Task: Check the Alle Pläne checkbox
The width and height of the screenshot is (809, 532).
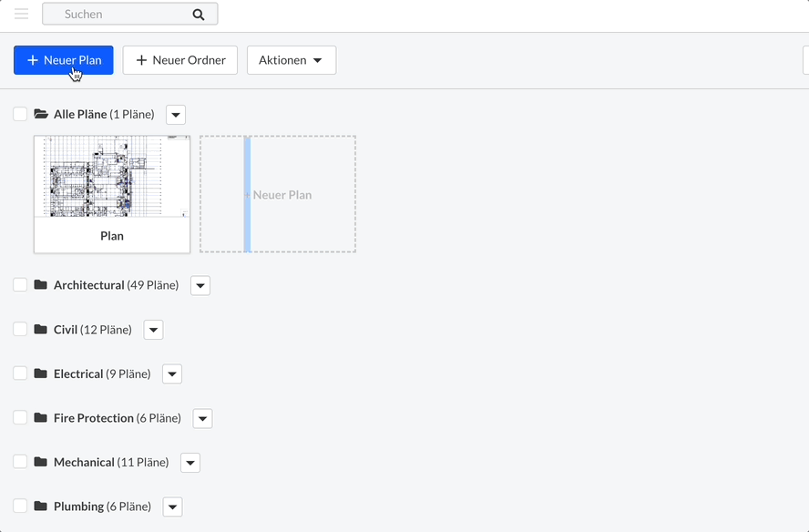Action: pos(20,114)
